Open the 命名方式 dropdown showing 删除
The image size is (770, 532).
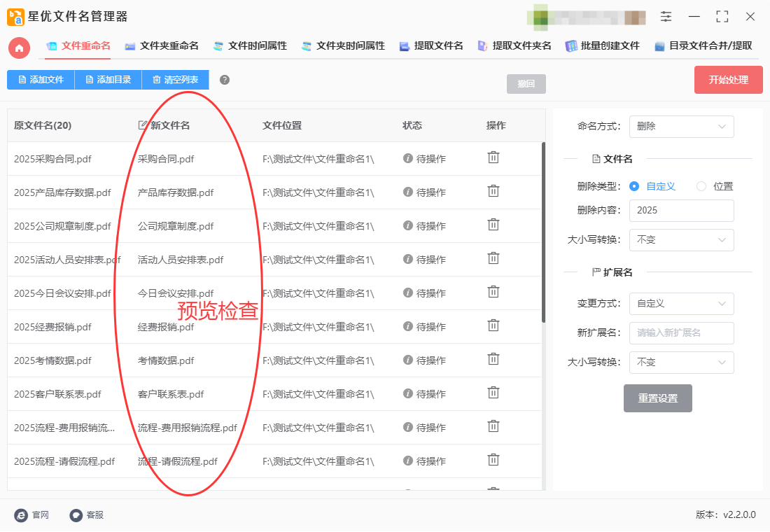[x=681, y=127]
